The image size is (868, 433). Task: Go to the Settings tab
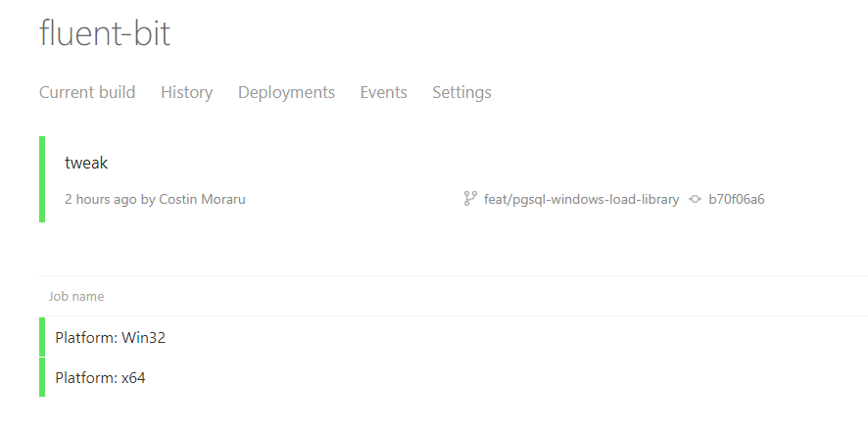point(461,92)
